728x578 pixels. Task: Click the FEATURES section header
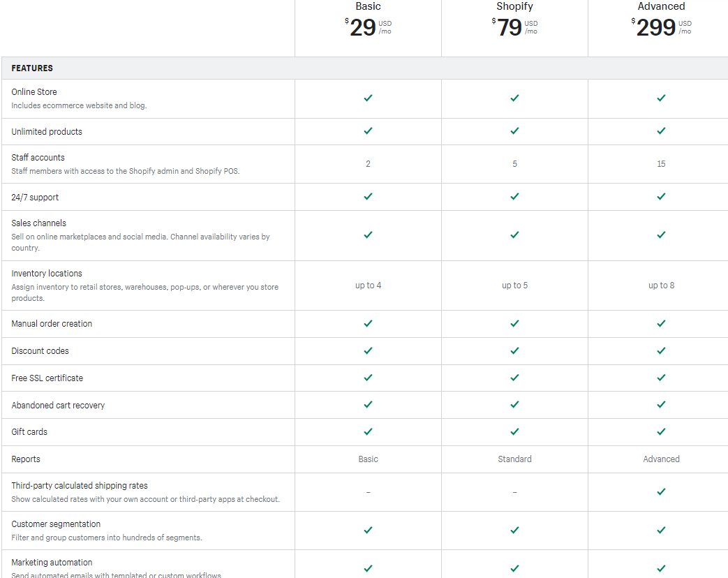point(32,68)
